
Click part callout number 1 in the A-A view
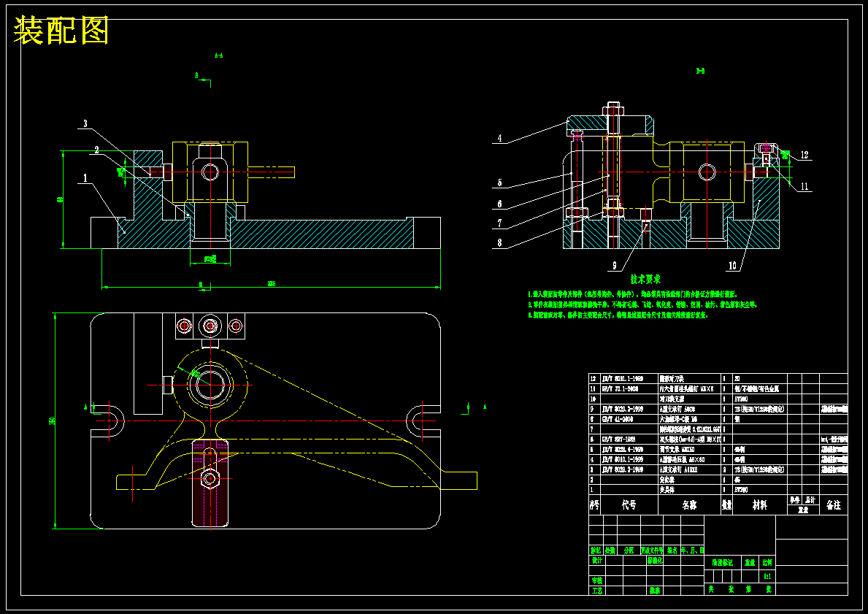pyautogui.click(x=85, y=177)
